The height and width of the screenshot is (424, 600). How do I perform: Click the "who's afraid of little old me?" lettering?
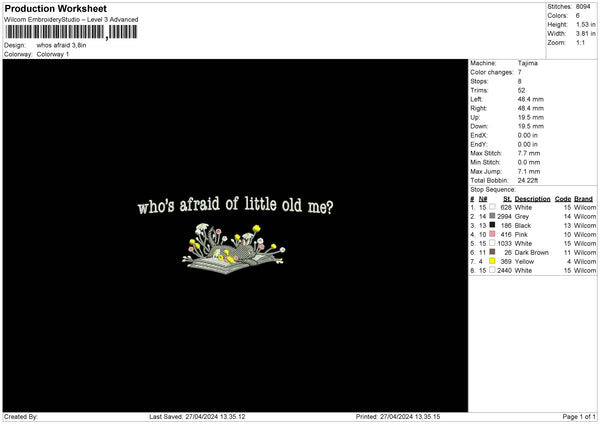(235, 205)
